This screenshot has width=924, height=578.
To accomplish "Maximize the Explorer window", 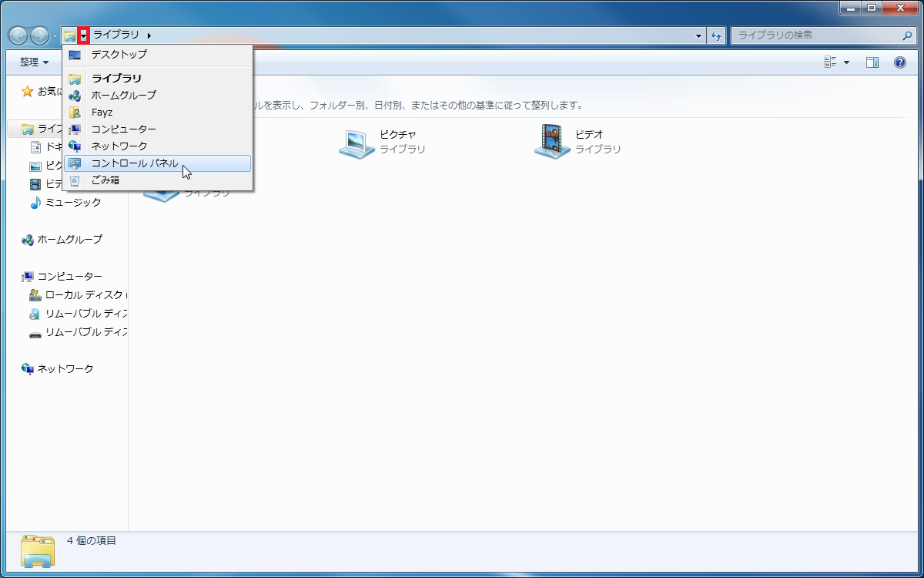I will click(x=871, y=8).
